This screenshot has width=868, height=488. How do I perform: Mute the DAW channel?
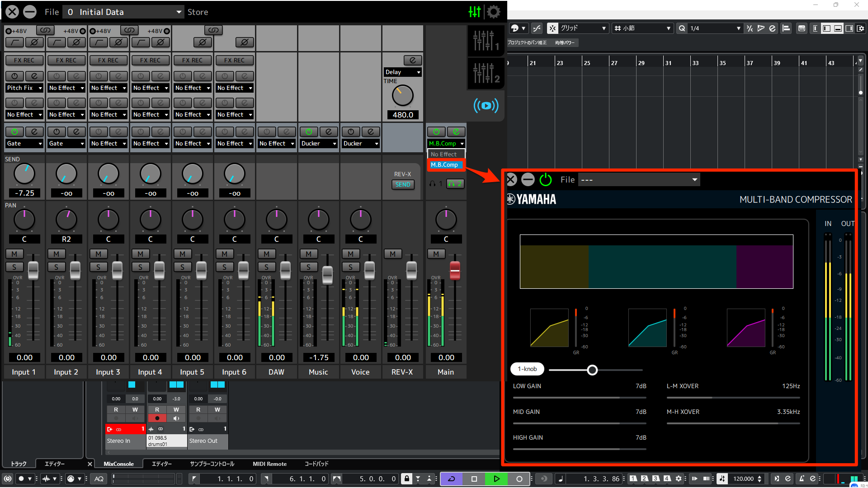[267, 254]
